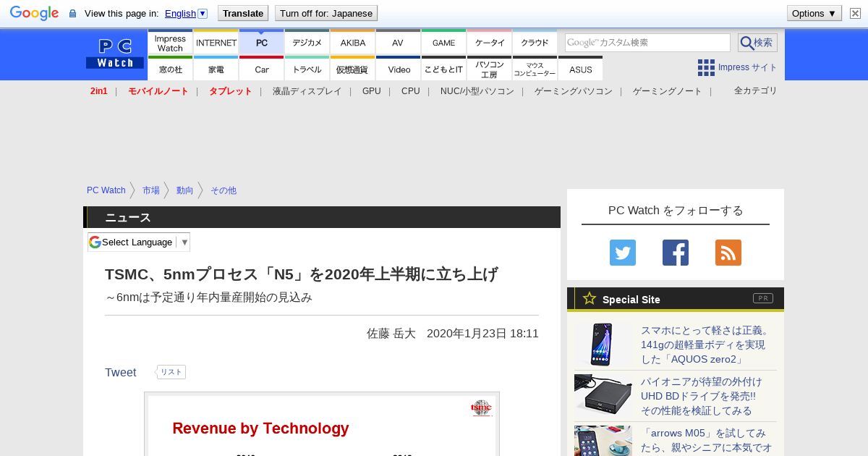Open the Select Language dropdown
This screenshot has height=456, width=868.
pyautogui.click(x=139, y=242)
